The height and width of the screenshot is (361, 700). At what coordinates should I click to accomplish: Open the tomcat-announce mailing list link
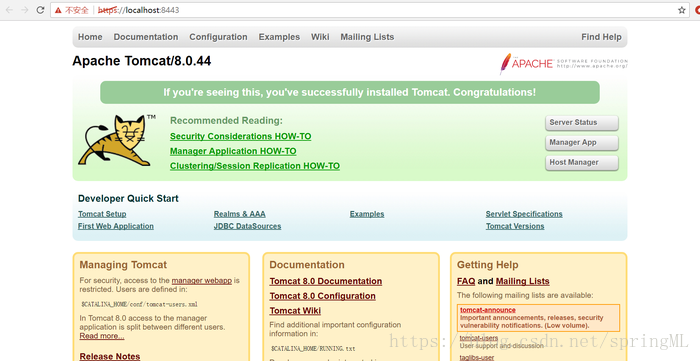[x=488, y=310]
